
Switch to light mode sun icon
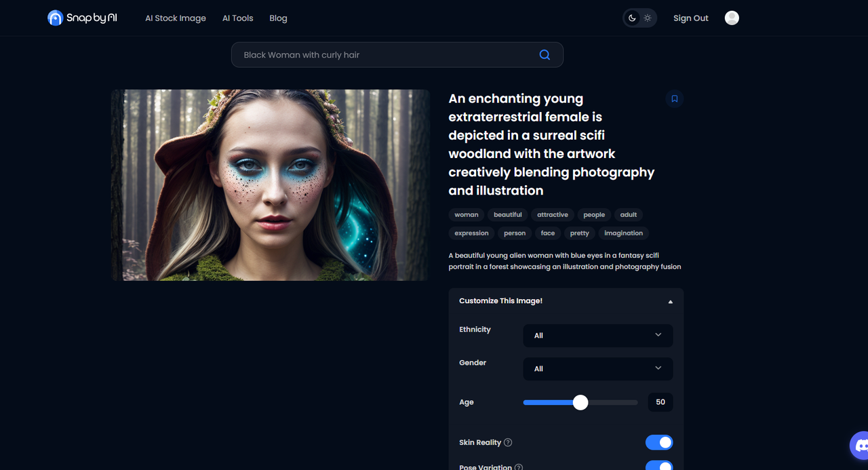(648, 18)
